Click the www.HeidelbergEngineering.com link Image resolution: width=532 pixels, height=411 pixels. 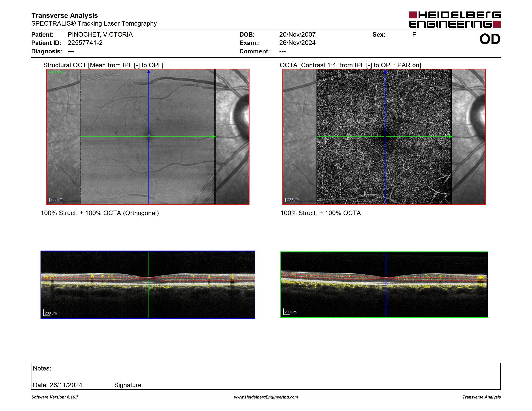(266, 397)
